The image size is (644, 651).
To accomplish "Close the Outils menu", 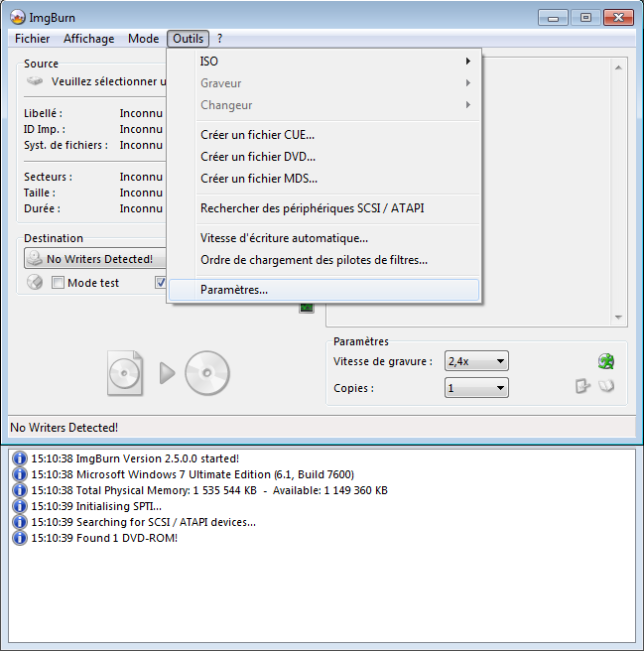I will [189, 39].
